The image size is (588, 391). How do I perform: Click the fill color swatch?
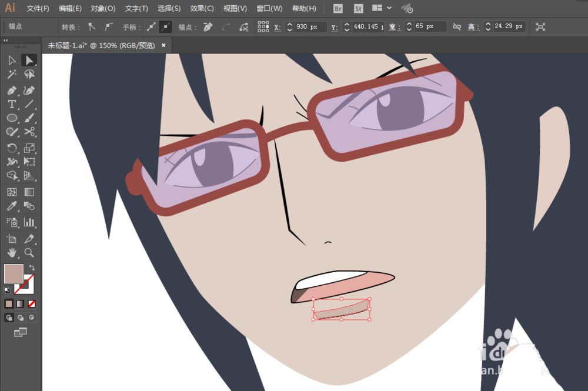14,273
